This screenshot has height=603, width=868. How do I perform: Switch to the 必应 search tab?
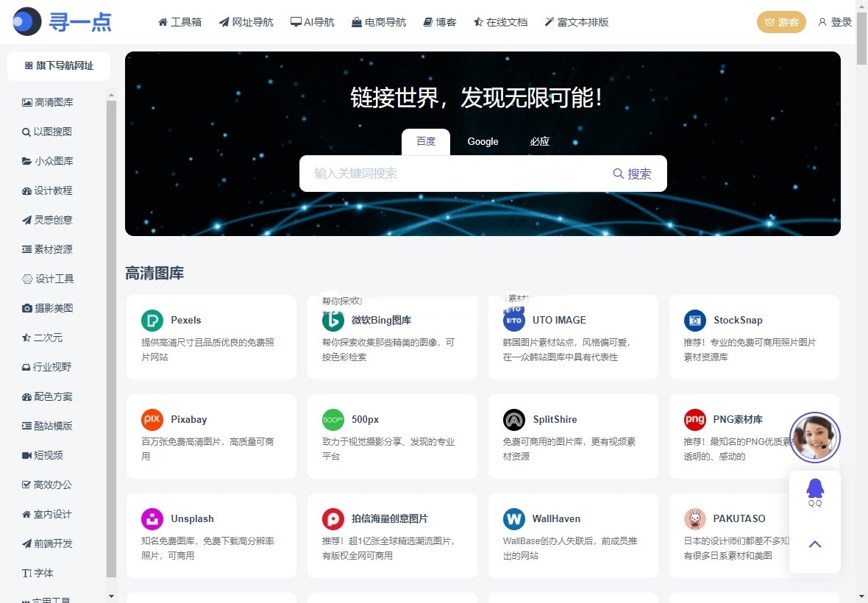point(539,141)
